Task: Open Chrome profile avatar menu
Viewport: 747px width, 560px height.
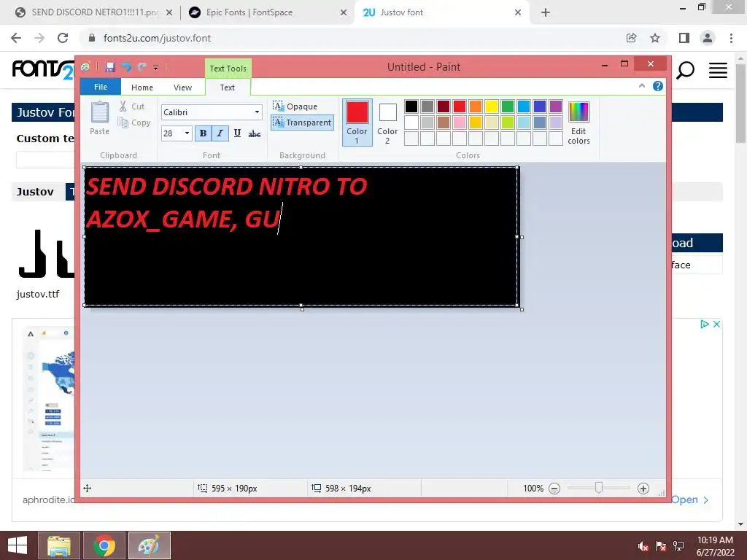Action: (x=708, y=38)
